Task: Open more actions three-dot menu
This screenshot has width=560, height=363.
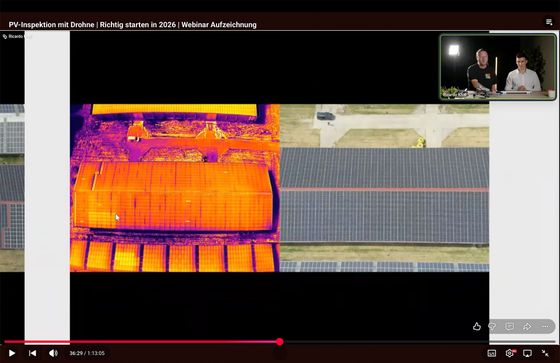Action: 545,326
